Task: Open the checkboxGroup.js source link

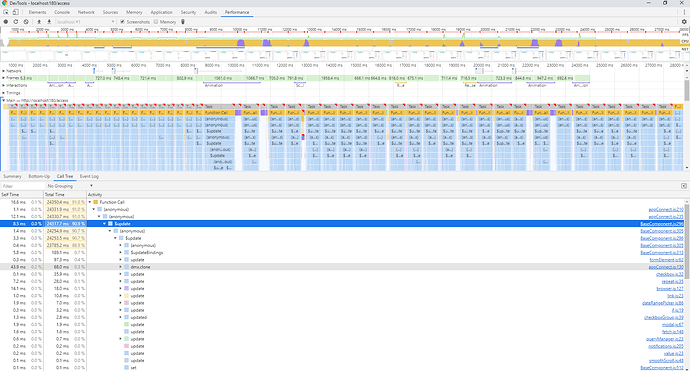Action: [x=664, y=317]
